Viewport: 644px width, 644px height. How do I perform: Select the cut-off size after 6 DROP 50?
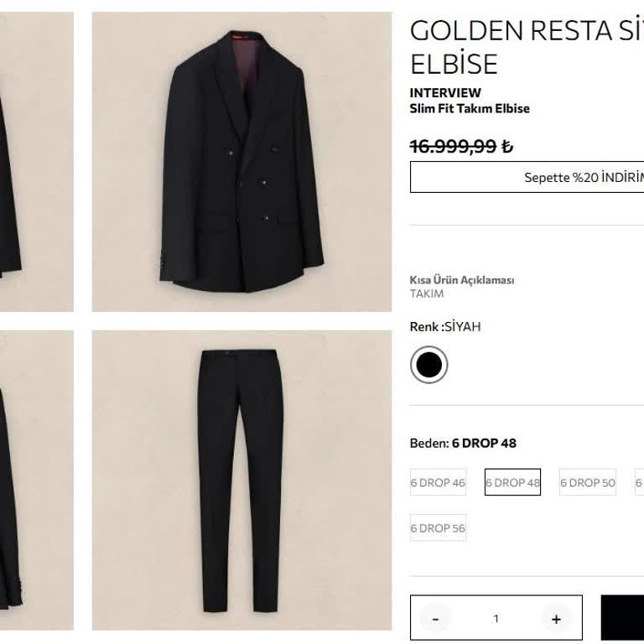coord(639,482)
